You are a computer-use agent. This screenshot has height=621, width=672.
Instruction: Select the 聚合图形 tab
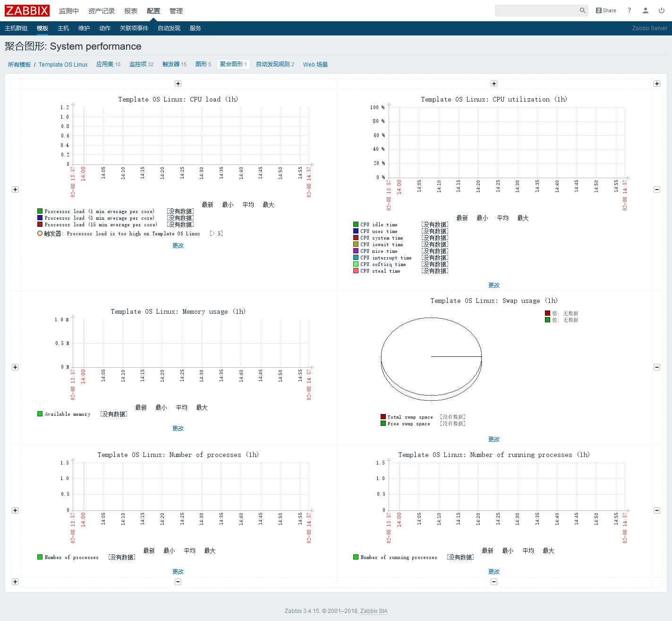(233, 64)
